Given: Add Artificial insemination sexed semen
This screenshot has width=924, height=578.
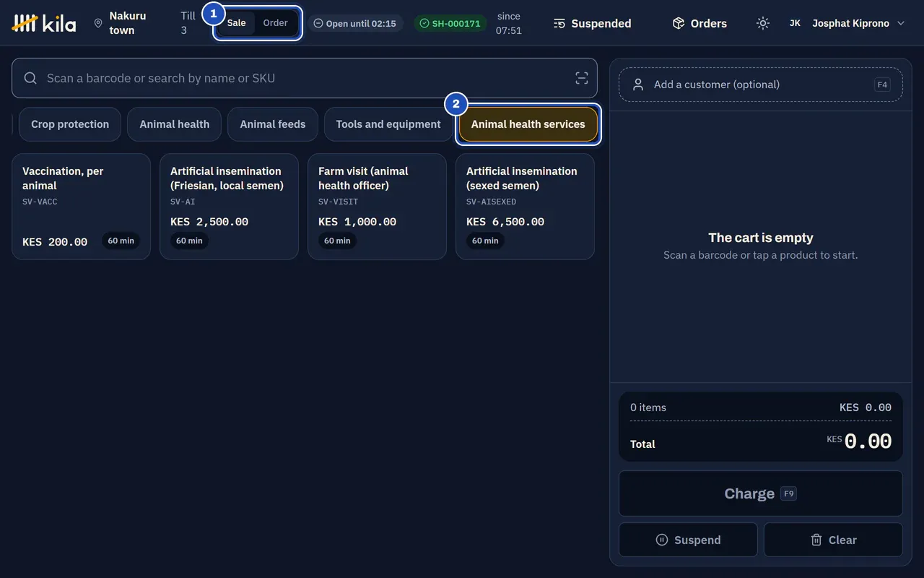Looking at the screenshot, I should [525, 206].
